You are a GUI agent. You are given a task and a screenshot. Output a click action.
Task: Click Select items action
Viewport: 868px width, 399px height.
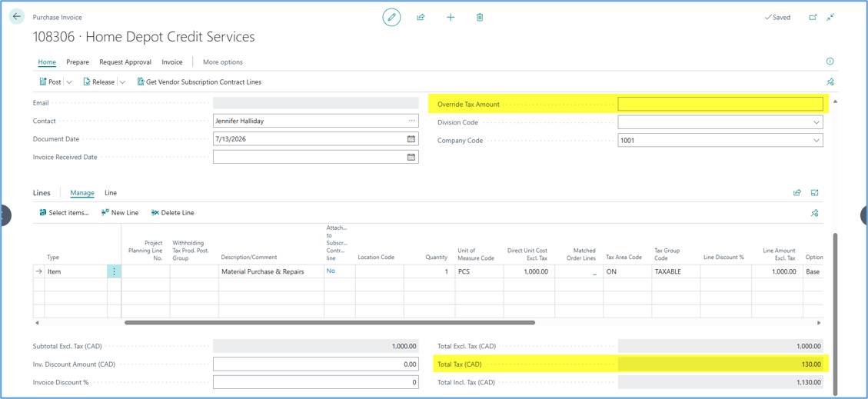[65, 212]
